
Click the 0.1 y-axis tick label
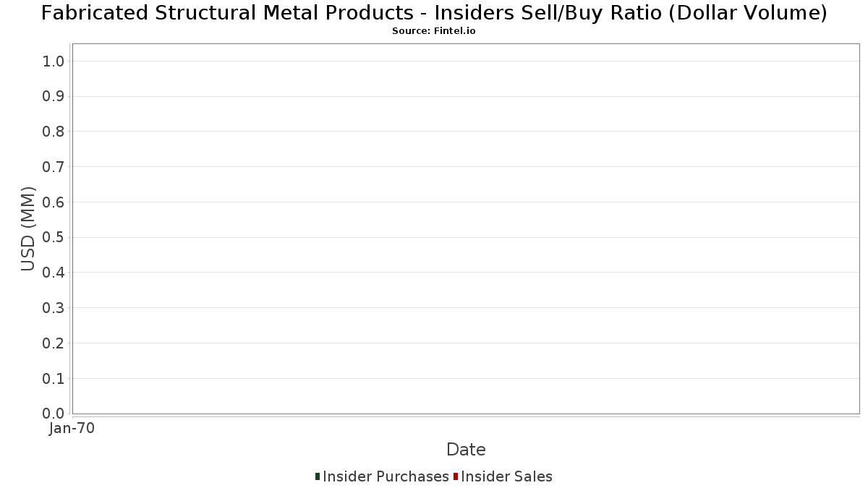(x=54, y=379)
